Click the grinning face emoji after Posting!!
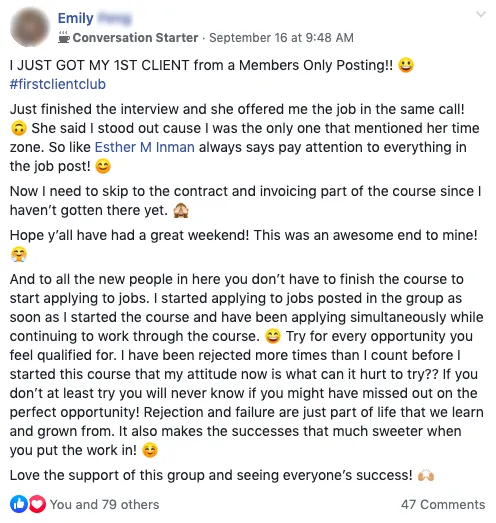 [406, 65]
